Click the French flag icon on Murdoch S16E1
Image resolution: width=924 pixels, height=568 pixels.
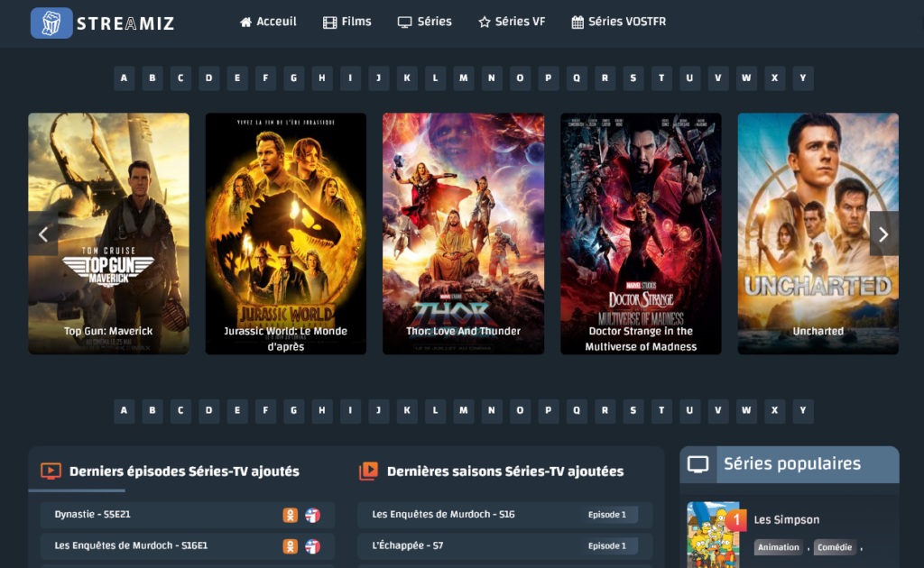click(x=312, y=546)
